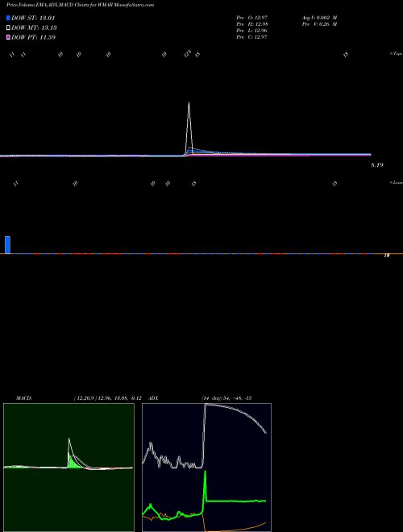403x532 pixels.
Task: Click the '10' volume axis label
Action: (386, 256)
